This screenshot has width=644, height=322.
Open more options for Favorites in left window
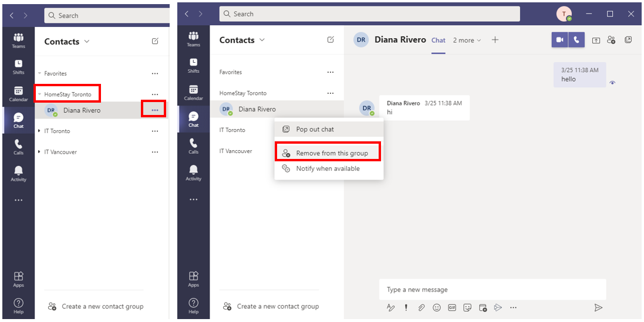coord(155,73)
